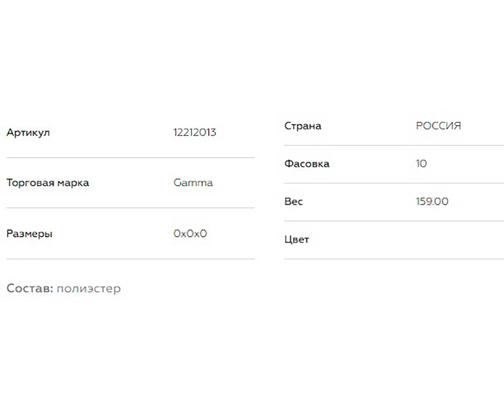Click the article number 12212013
The height and width of the screenshot is (420, 504).
click(x=195, y=133)
